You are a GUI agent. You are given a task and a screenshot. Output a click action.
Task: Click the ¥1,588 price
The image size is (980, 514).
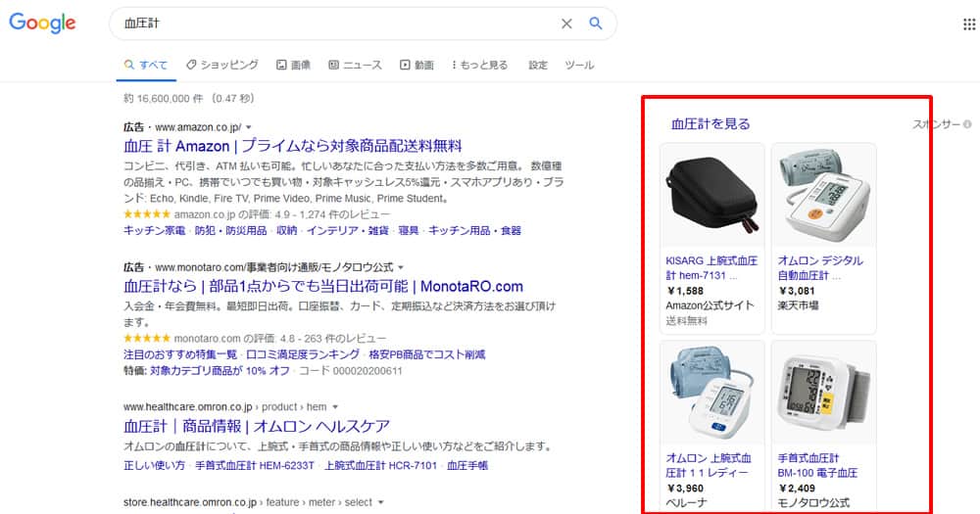point(685,291)
